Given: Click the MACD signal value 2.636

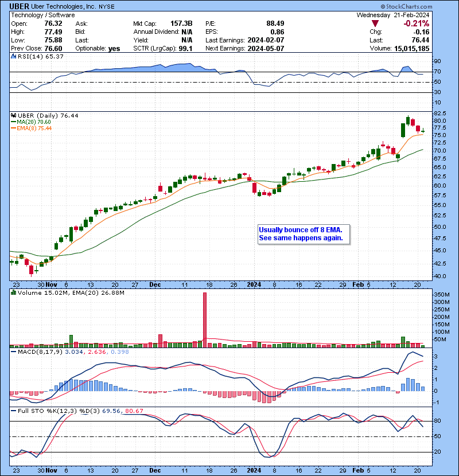Looking at the screenshot, I should pos(97,352).
